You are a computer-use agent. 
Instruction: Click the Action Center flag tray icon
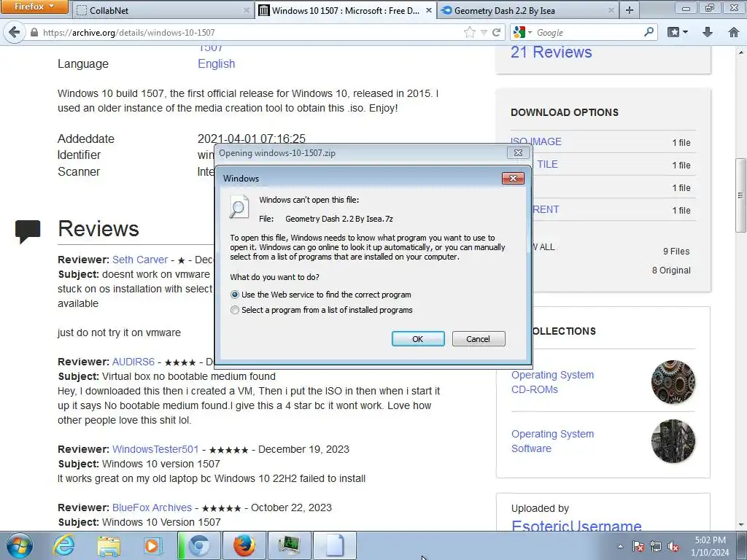[x=638, y=547]
